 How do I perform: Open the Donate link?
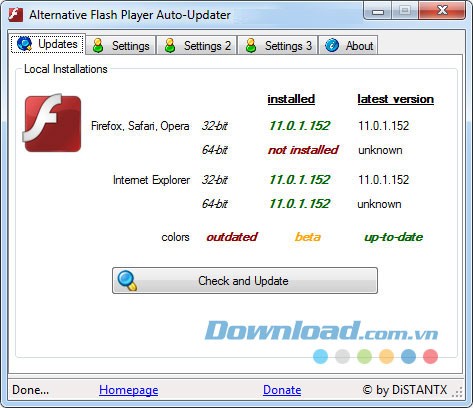(x=282, y=390)
